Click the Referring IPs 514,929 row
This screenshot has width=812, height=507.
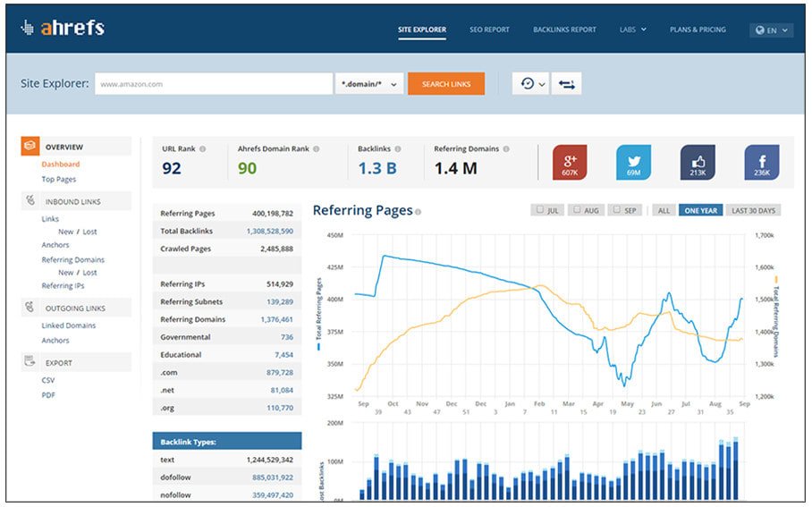(x=227, y=283)
